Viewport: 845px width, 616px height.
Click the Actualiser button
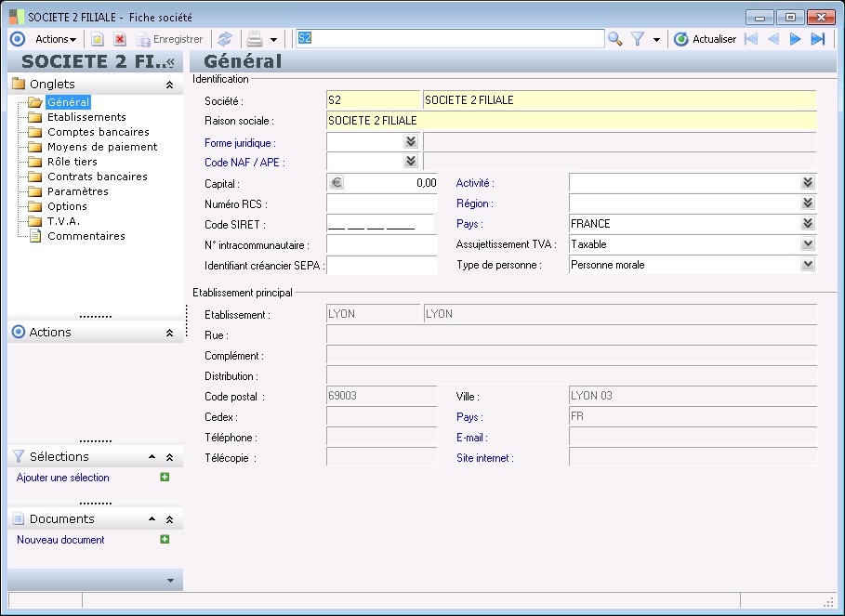[706, 39]
